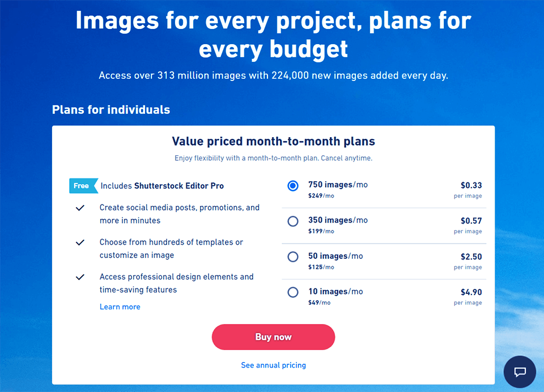544x392 pixels.
Task: Select the 10 images/mo radio button
Action: pyautogui.click(x=293, y=292)
